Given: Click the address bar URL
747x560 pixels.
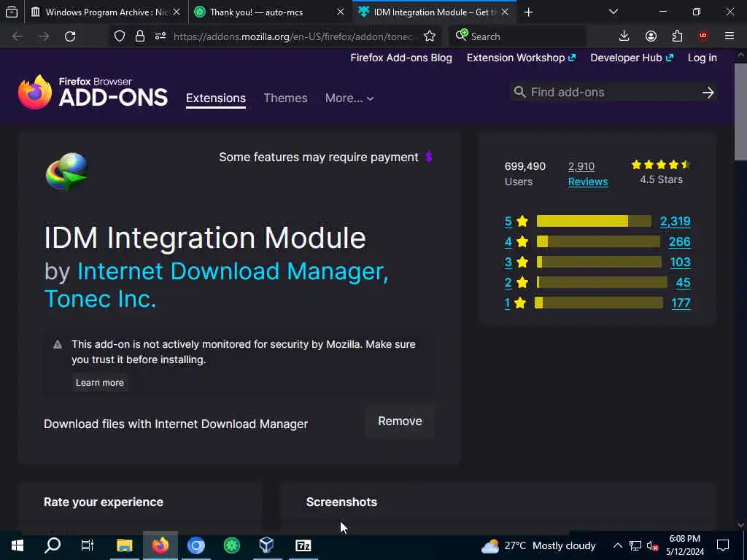Looking at the screenshot, I should 293,36.
